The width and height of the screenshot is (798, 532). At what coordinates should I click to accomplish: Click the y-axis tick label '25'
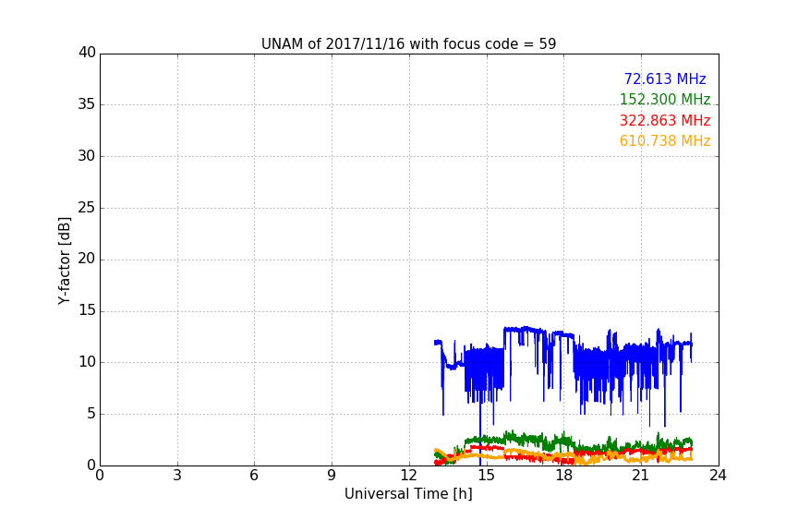[x=87, y=208]
